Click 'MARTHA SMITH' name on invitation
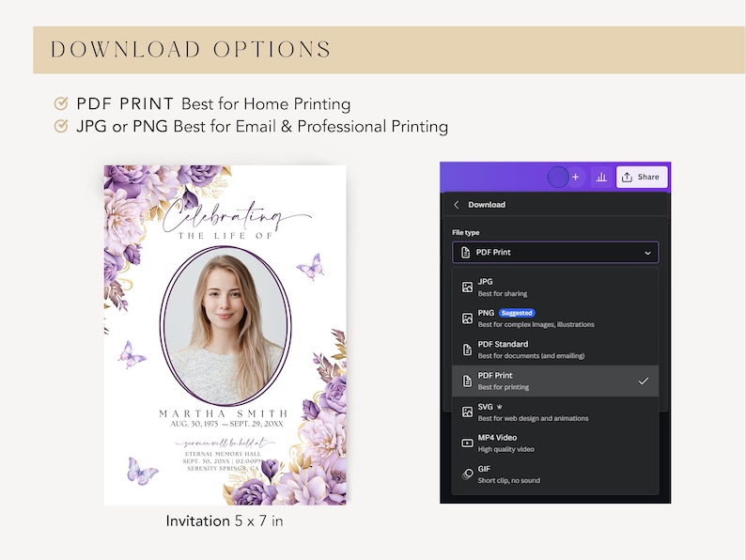Screen dimensions: 746x560 (225, 413)
